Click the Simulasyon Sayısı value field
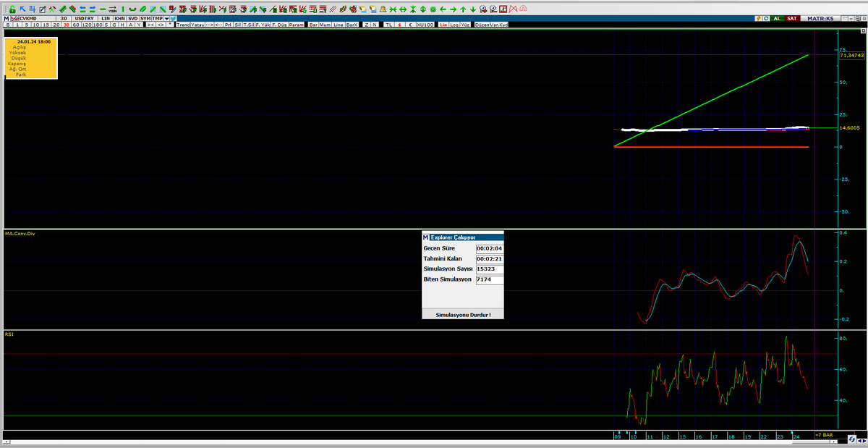 489,269
